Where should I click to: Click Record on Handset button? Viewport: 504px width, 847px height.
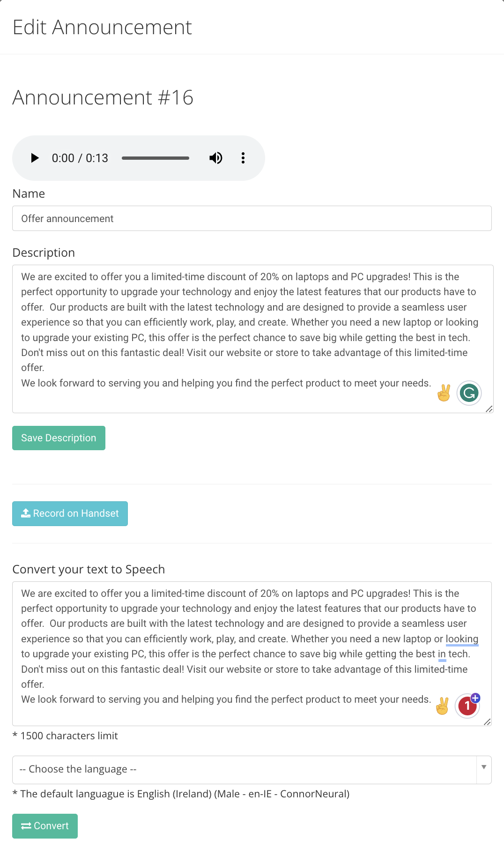point(70,513)
